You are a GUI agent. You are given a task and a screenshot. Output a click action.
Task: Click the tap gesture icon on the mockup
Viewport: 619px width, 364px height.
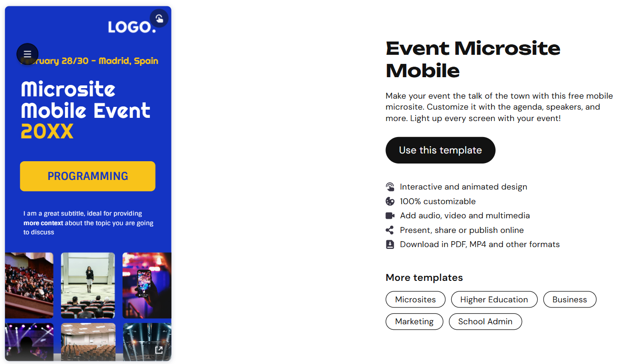tap(159, 18)
